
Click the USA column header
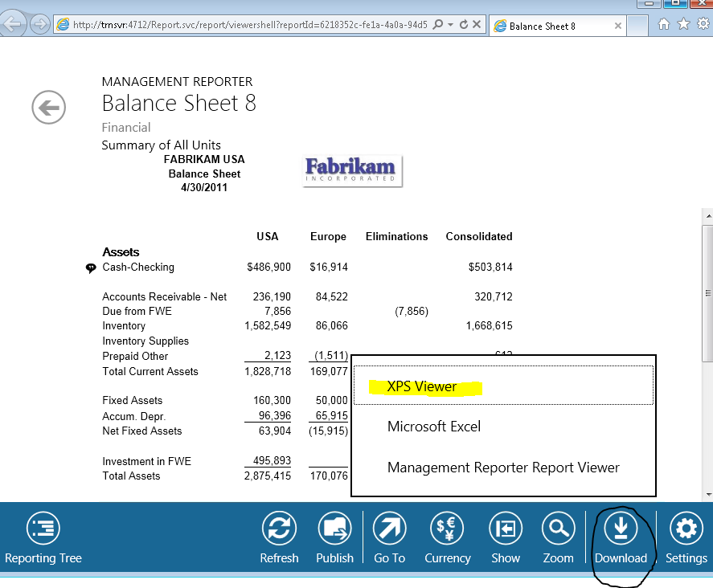(x=268, y=236)
